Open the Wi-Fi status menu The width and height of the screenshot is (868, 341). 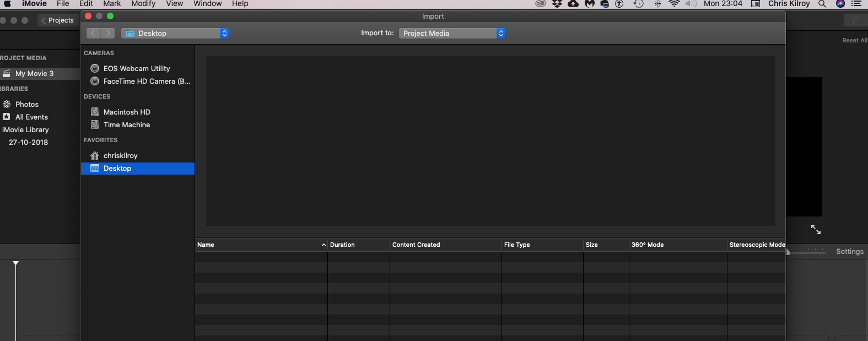(674, 4)
